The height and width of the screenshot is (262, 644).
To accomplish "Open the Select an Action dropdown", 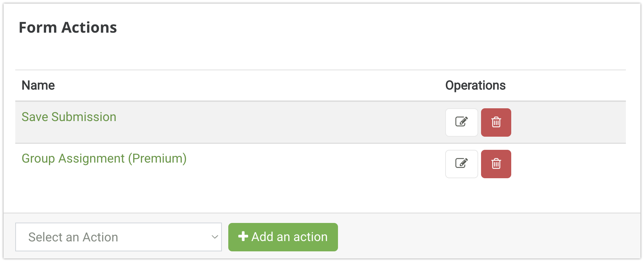I will [118, 237].
